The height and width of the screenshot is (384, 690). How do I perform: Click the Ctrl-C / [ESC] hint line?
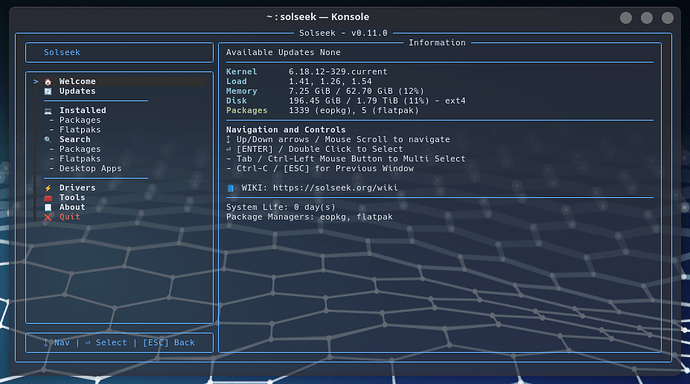click(320, 168)
